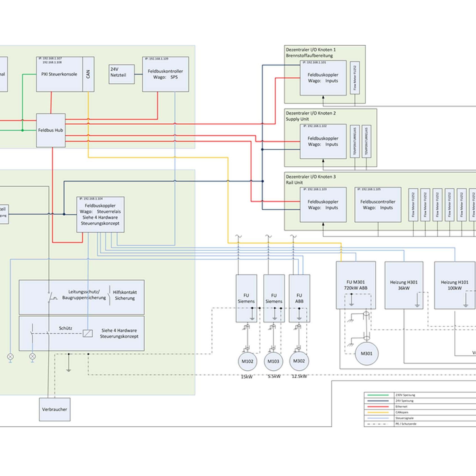Select the large M301 motor symbol
This screenshot has width=476, height=476.
(366, 354)
